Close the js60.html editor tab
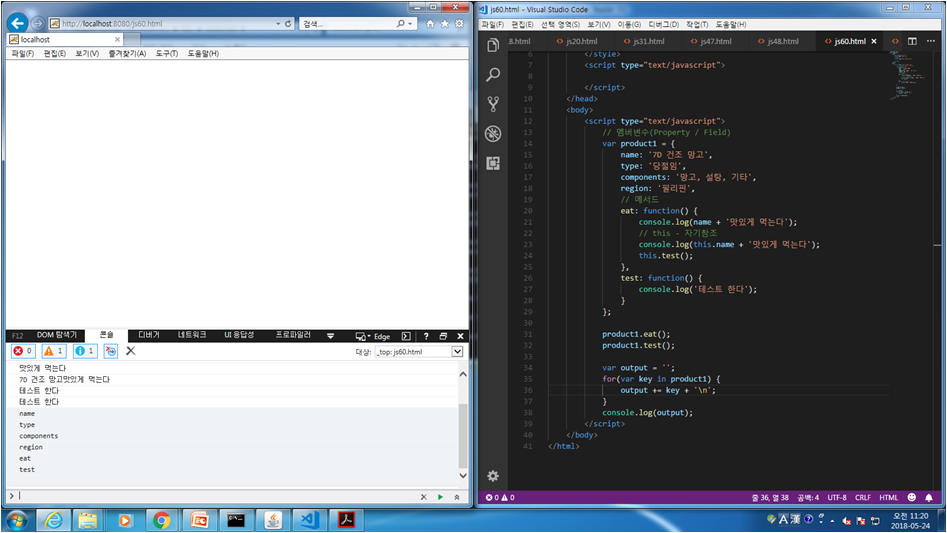This screenshot has height=533, width=947. pos(874,41)
